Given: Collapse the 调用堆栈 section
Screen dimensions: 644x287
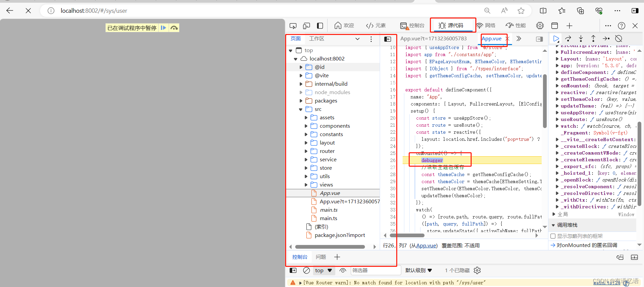Looking at the screenshot, I should pos(553,225).
